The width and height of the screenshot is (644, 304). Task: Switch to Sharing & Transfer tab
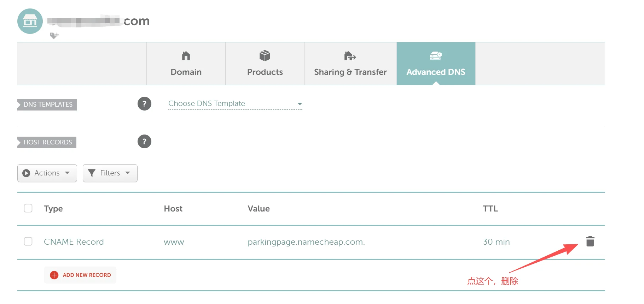tap(350, 64)
